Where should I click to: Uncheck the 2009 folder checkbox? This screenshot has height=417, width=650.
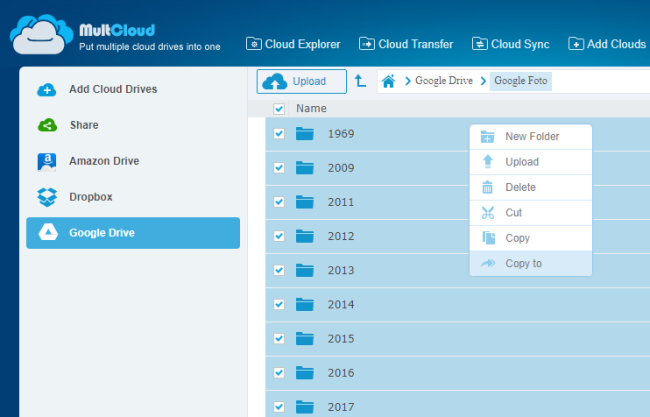(279, 168)
